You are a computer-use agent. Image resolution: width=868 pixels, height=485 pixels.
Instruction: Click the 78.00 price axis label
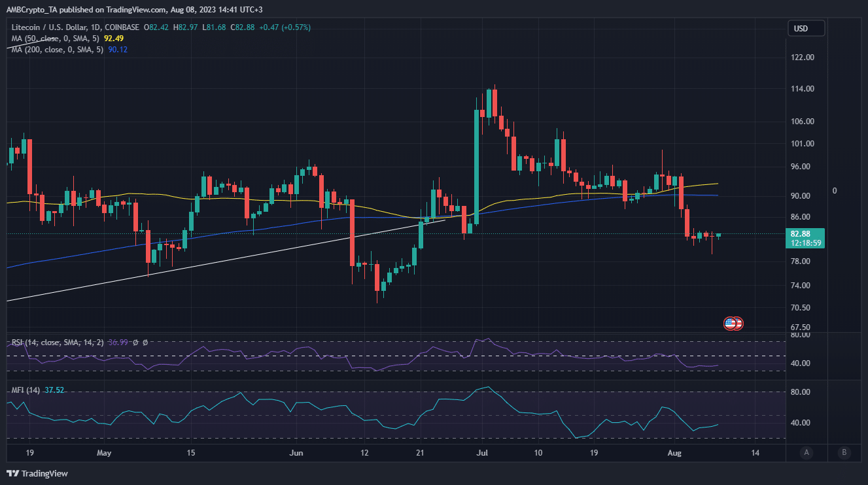click(x=801, y=261)
